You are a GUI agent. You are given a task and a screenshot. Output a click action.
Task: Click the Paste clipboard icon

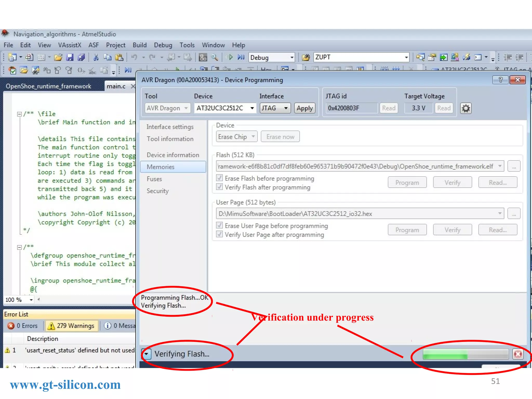pos(119,57)
